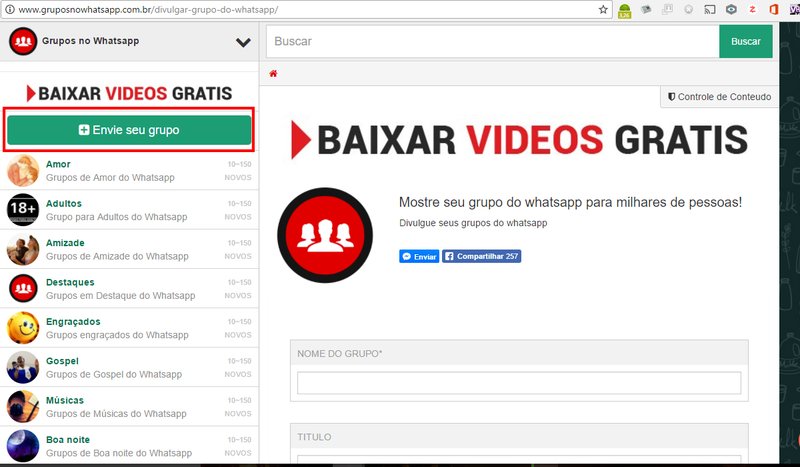Viewport: 800px width, 467px height.
Task: Expand the Grupos no Whatsapp dropdown chevron
Action: (243, 42)
